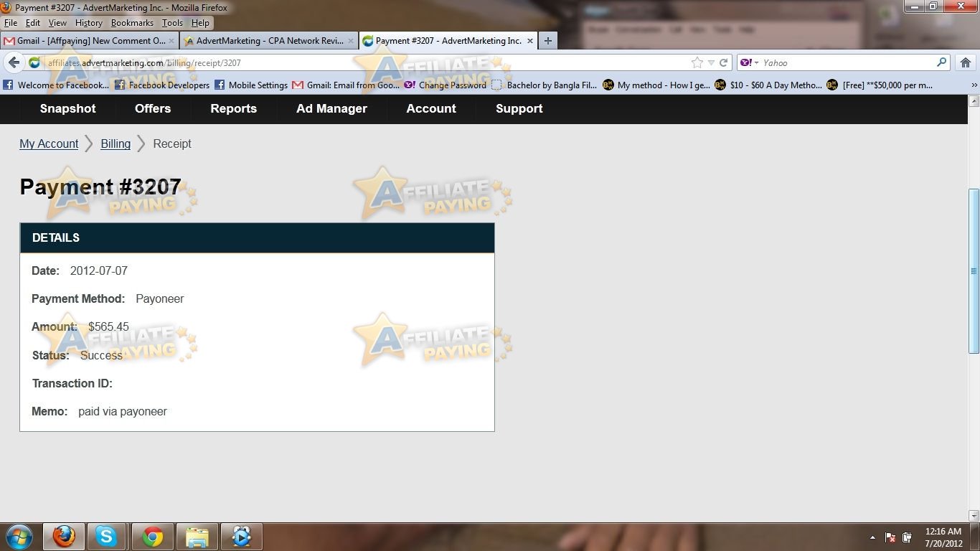Open Windows Explorer folder icon in taskbar

coord(197,537)
